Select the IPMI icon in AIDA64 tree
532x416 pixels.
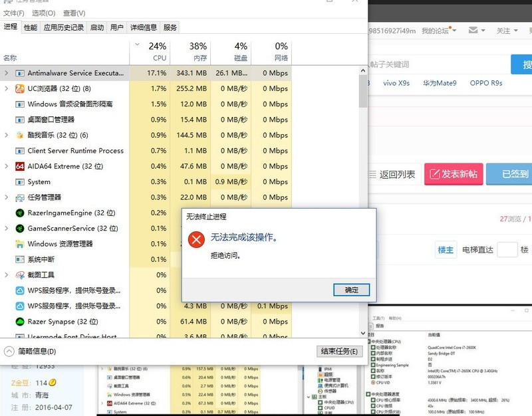[320, 369]
